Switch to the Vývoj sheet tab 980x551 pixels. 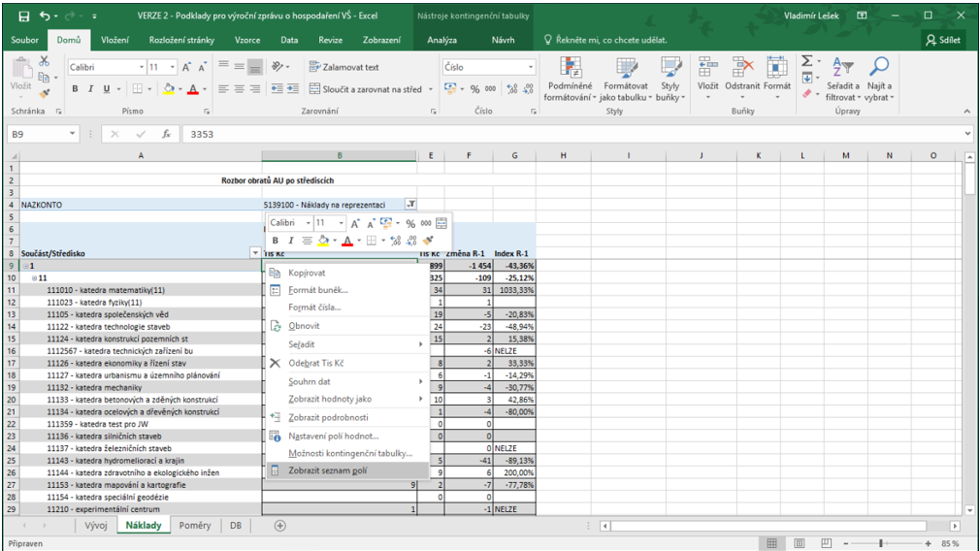[x=95, y=525]
